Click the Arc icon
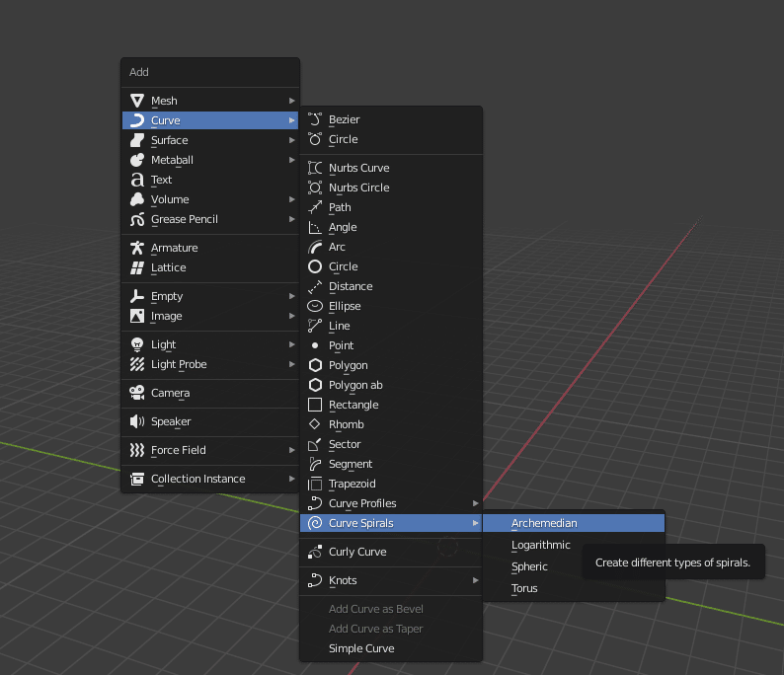The width and height of the screenshot is (784, 675). point(315,247)
